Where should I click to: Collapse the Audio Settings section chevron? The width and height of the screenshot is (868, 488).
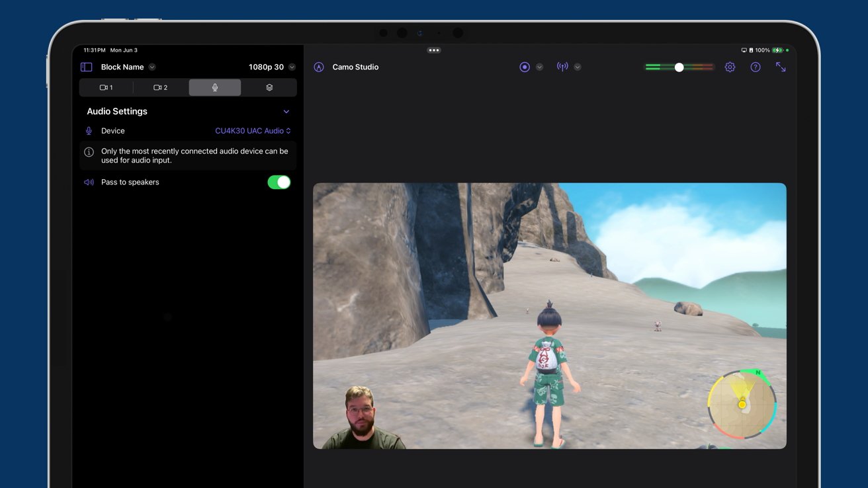(x=286, y=112)
